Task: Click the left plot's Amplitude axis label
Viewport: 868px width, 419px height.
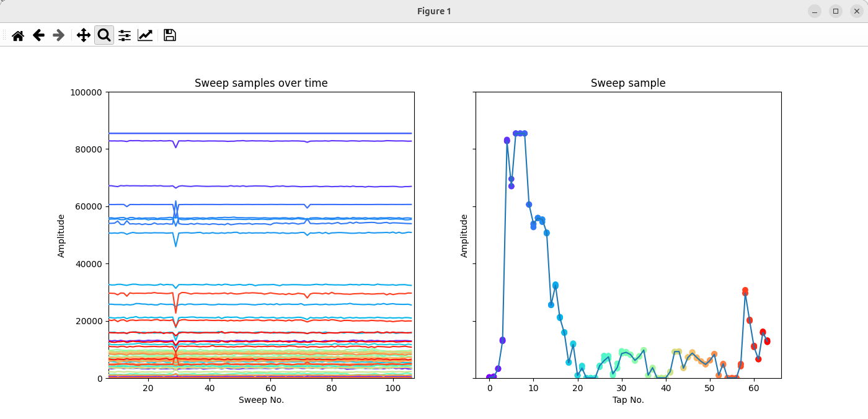Action: pos(61,236)
